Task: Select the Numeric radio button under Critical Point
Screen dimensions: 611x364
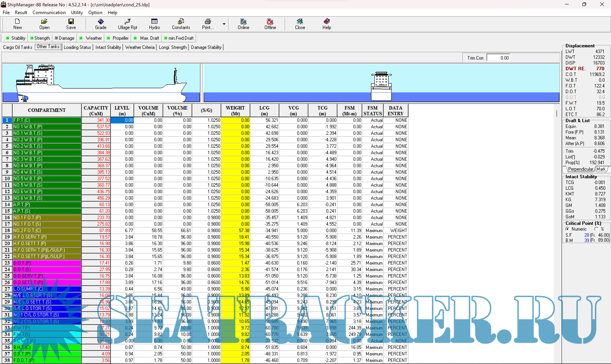Action: (567, 229)
